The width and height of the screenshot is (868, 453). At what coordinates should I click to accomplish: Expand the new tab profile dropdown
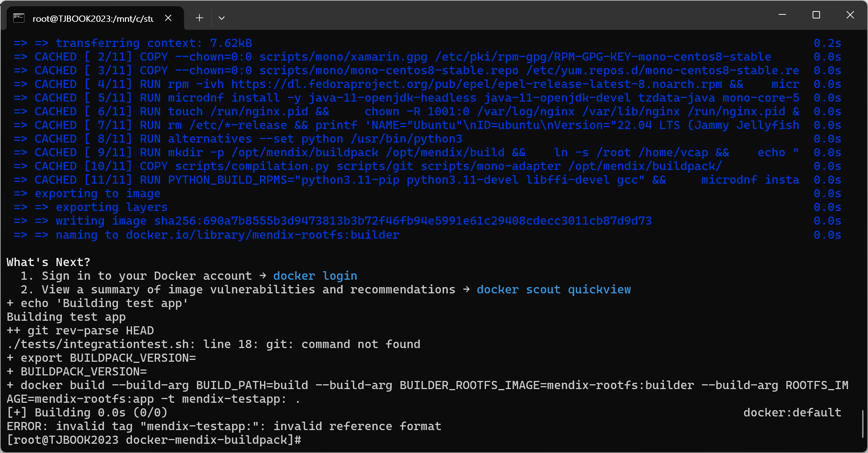coord(222,18)
